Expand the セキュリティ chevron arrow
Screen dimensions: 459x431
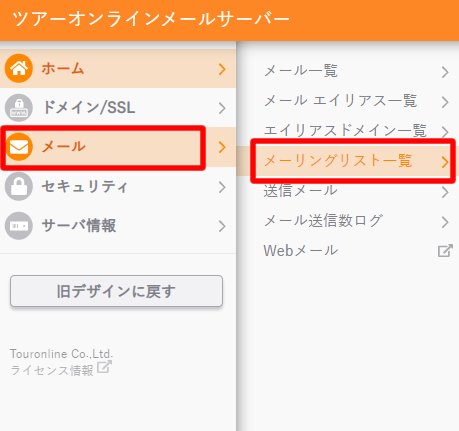(x=222, y=187)
